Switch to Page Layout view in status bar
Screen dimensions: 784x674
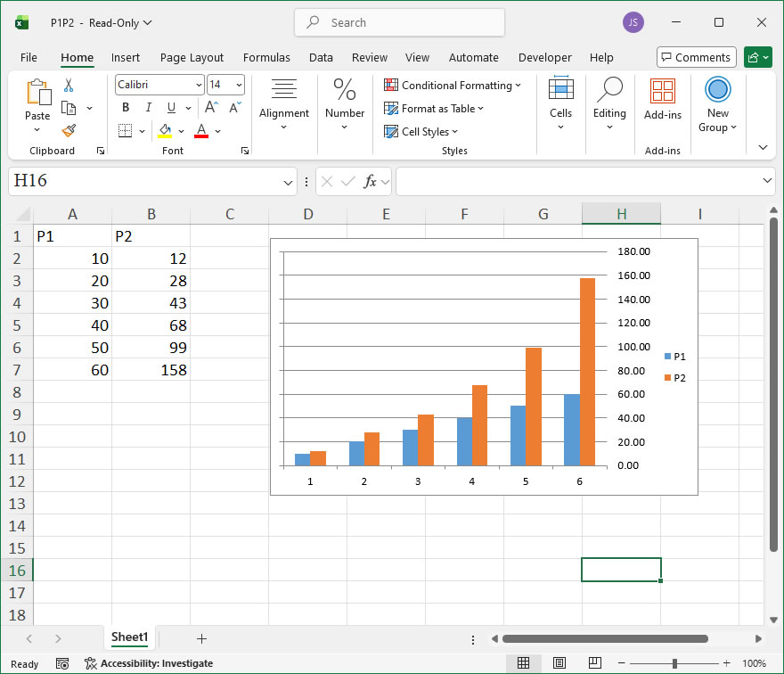coord(559,663)
